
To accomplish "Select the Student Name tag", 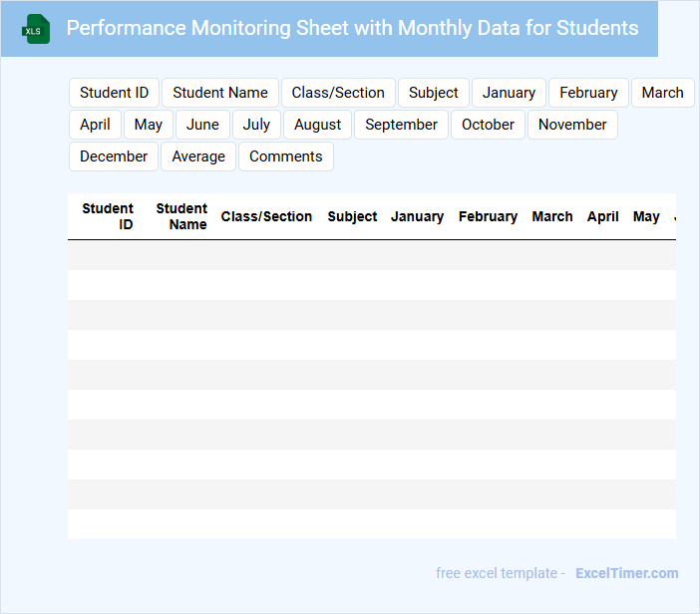I will click(x=220, y=93).
